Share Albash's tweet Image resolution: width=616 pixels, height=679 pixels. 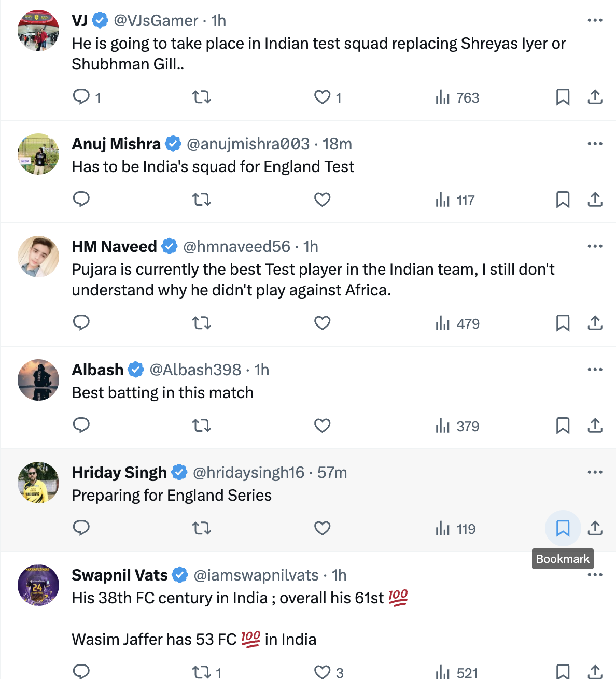[x=595, y=426]
